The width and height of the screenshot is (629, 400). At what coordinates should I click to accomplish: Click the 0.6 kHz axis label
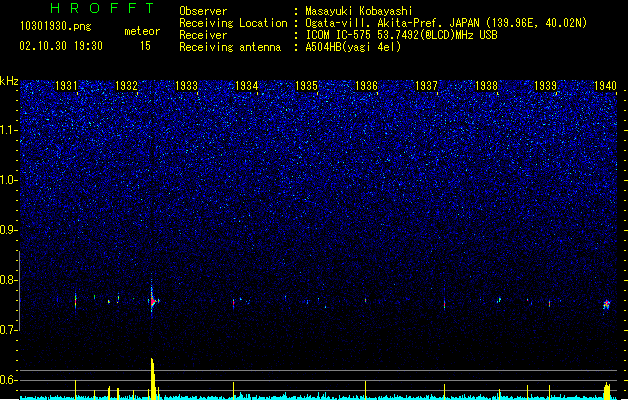tap(8, 380)
